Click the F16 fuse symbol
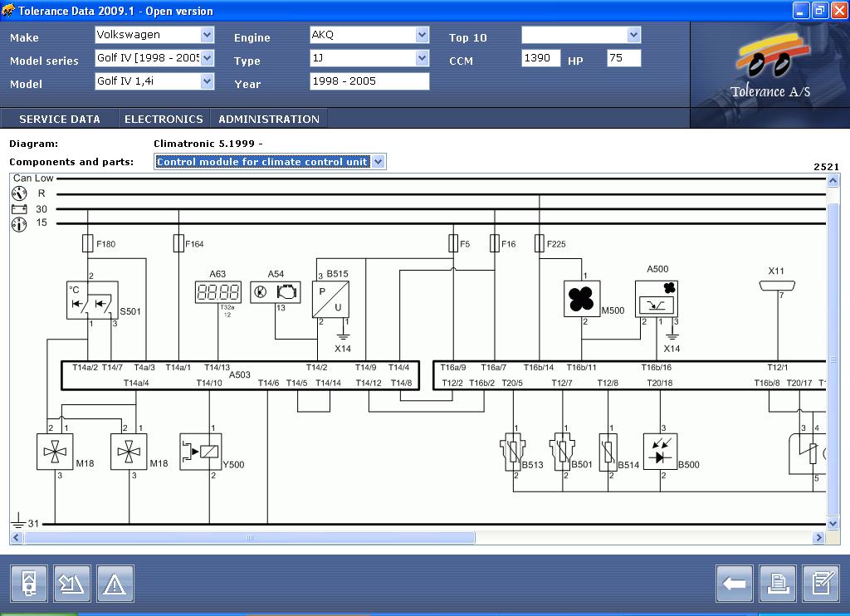 495,243
